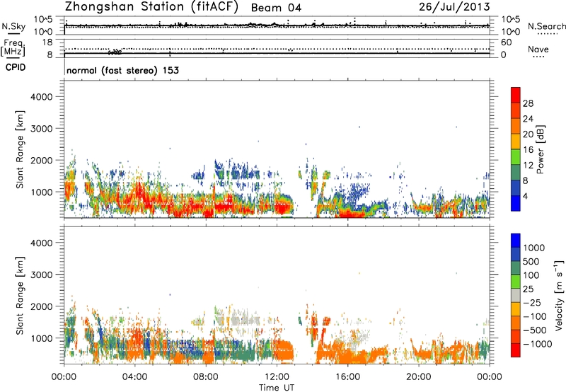Click the dotted line sample under N.Search
Viewport: 566px width, 392px height.
tap(548, 34)
